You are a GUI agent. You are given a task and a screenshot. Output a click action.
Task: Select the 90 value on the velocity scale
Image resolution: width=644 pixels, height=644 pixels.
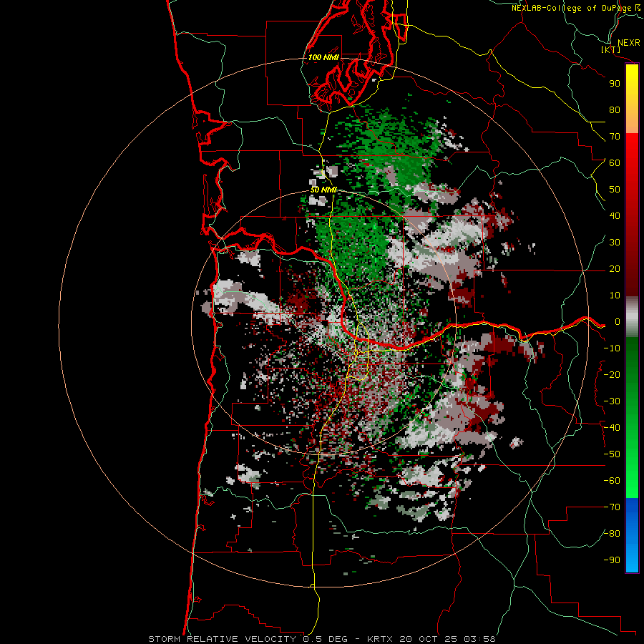(615, 84)
